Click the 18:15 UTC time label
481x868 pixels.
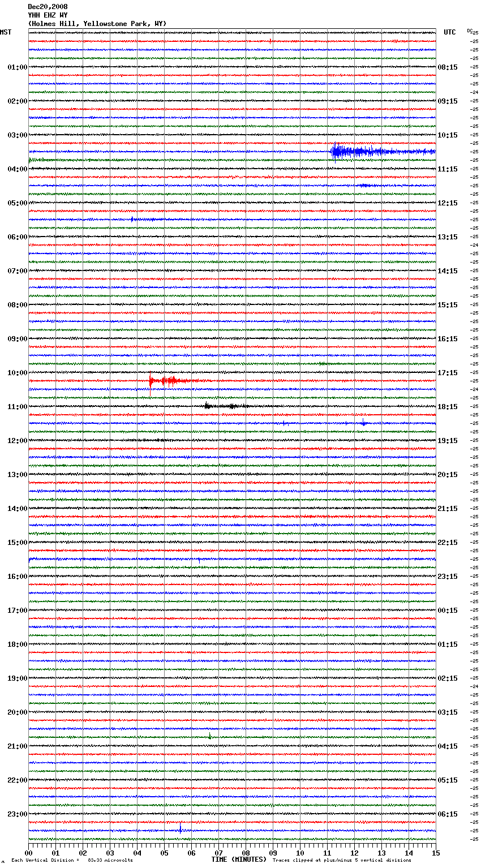(448, 407)
